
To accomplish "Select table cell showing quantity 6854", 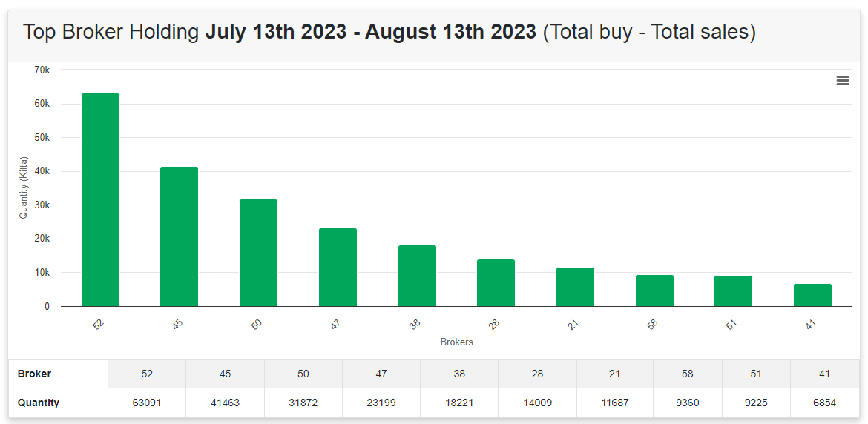I will click(825, 403).
